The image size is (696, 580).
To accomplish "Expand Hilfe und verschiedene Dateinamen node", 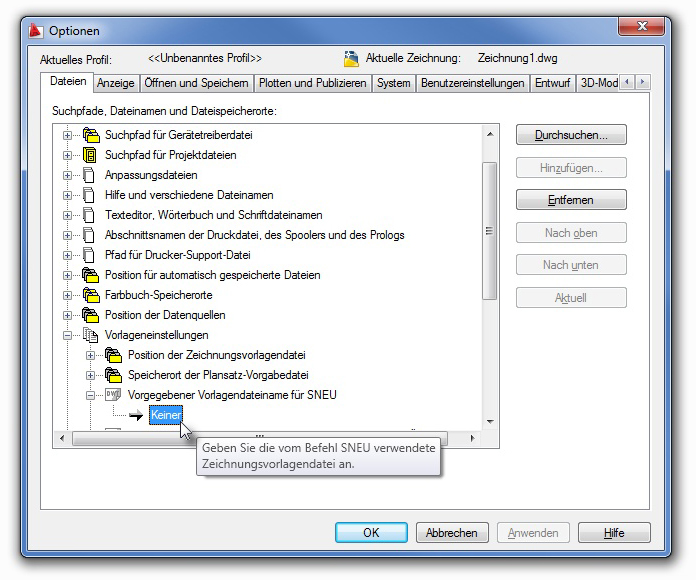I will pyautogui.click(x=68, y=195).
